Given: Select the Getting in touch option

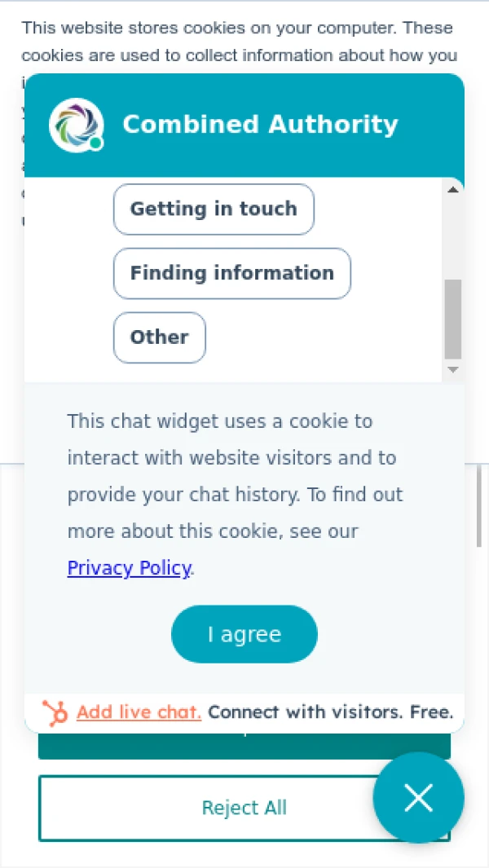Looking at the screenshot, I should coord(214,209).
